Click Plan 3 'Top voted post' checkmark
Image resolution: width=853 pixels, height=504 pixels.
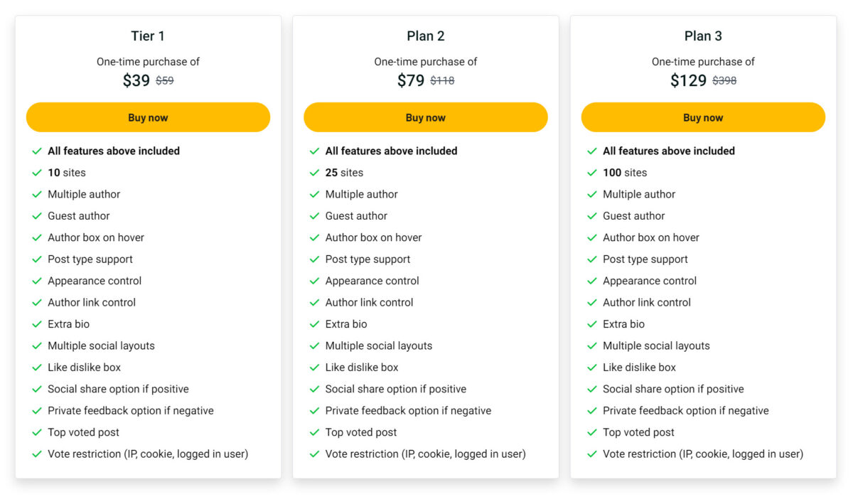(x=592, y=432)
